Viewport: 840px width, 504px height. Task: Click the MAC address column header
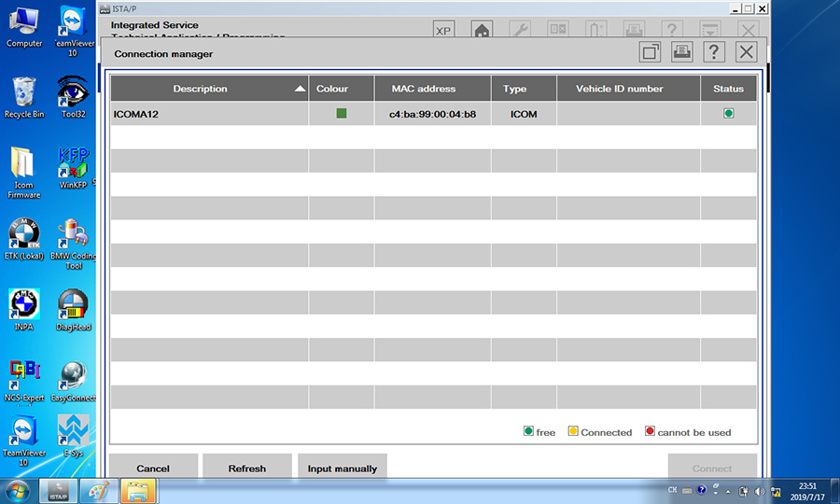[x=432, y=89]
